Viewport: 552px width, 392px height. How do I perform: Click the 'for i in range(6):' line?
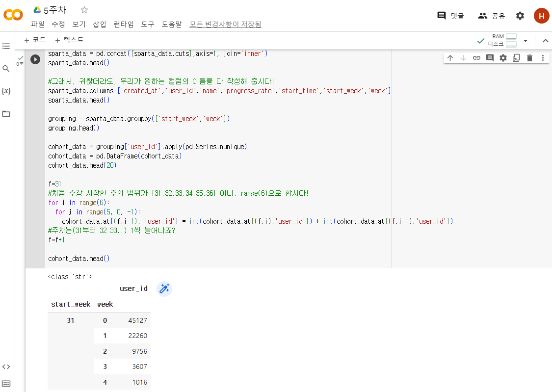tap(79, 202)
